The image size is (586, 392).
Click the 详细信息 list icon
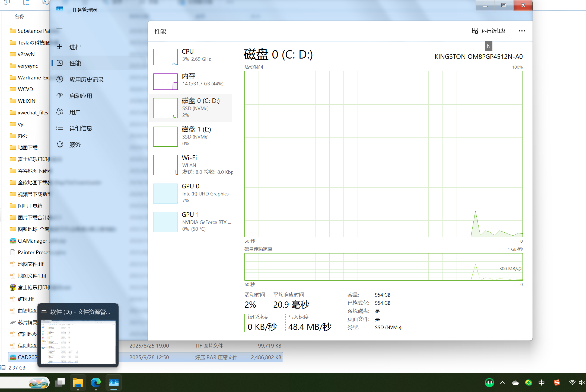pos(60,128)
